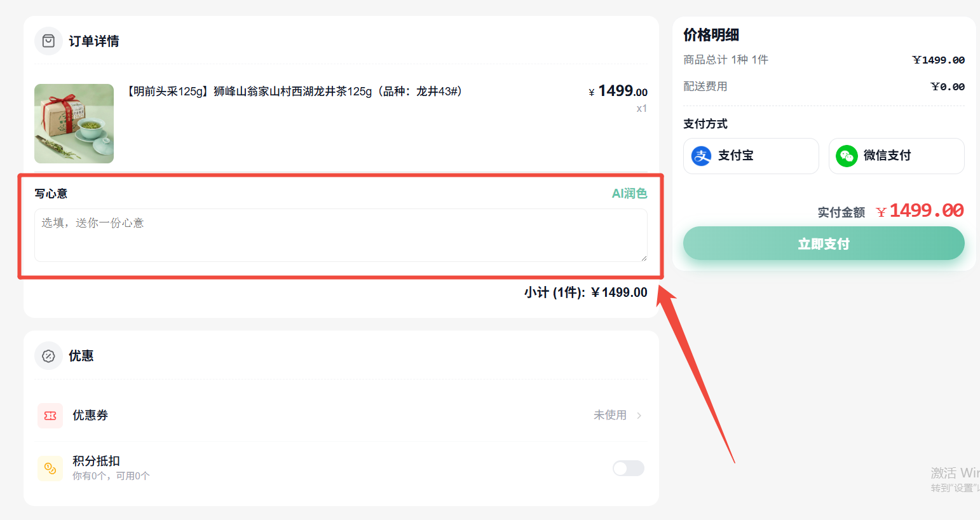Image resolution: width=980 pixels, height=520 pixels.
Task: Click the 未使用 coupon status text
Action: coord(609,415)
